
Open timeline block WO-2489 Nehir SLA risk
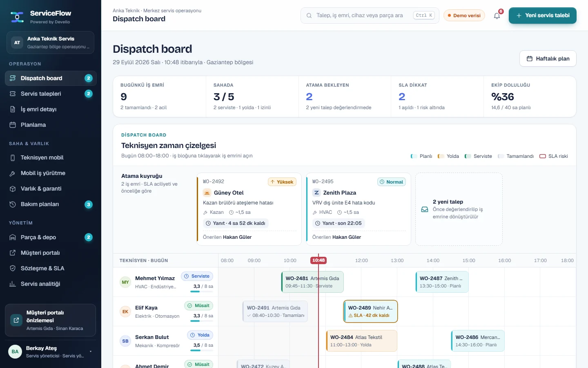[x=370, y=312]
